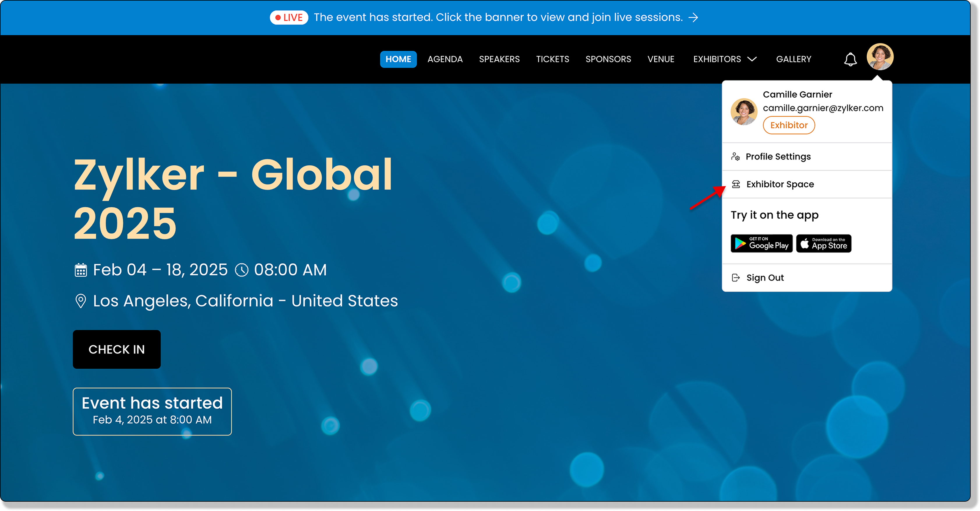
Task: Click the Exhibitor role badge
Action: (788, 125)
